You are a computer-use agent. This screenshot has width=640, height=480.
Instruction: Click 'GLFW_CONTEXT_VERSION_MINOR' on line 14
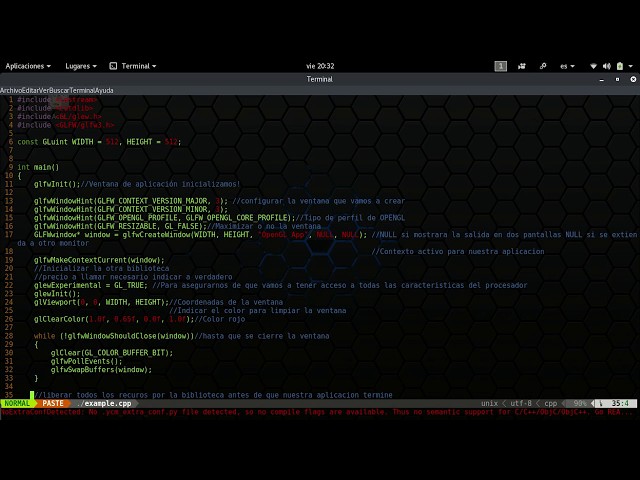(x=152, y=210)
